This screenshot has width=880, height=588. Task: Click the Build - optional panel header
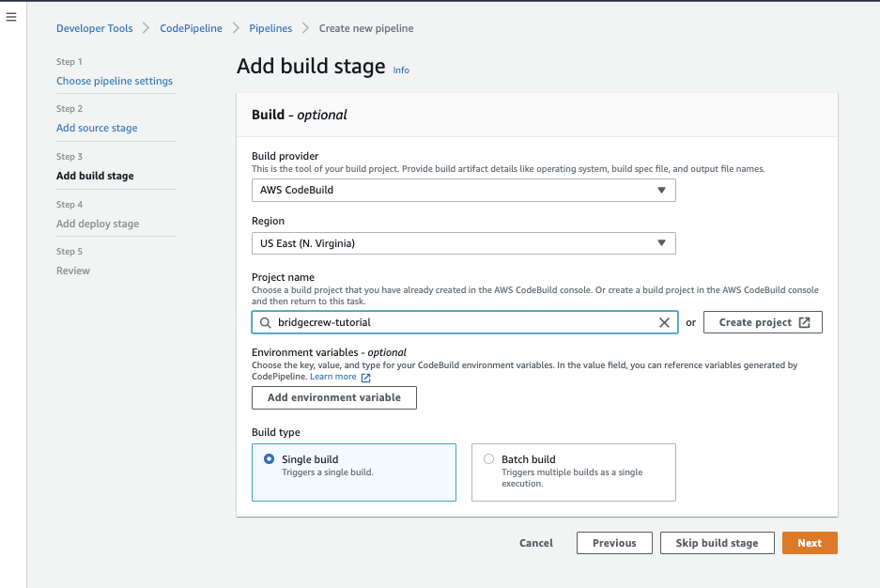(537, 115)
